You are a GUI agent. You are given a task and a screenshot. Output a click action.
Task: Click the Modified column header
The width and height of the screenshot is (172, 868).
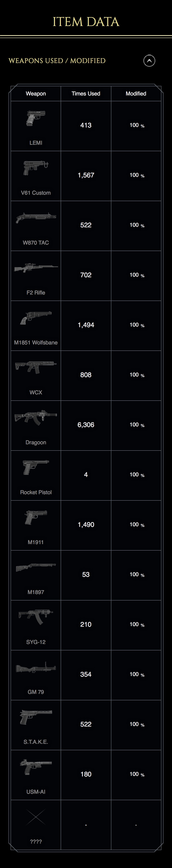pyautogui.click(x=136, y=94)
